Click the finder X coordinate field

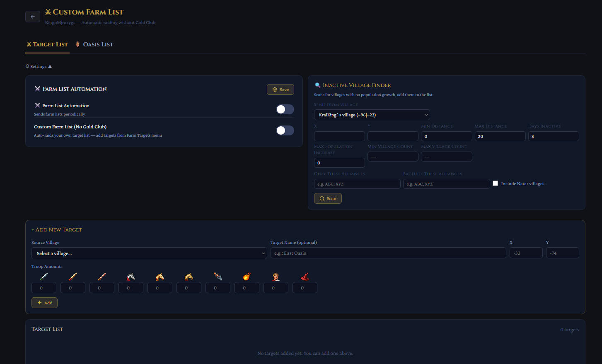click(x=339, y=136)
